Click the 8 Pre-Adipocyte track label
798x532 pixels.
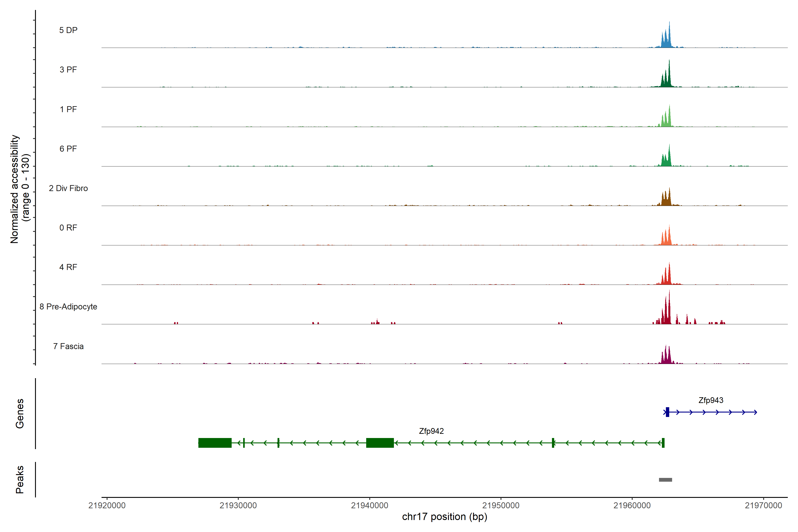[68, 307]
